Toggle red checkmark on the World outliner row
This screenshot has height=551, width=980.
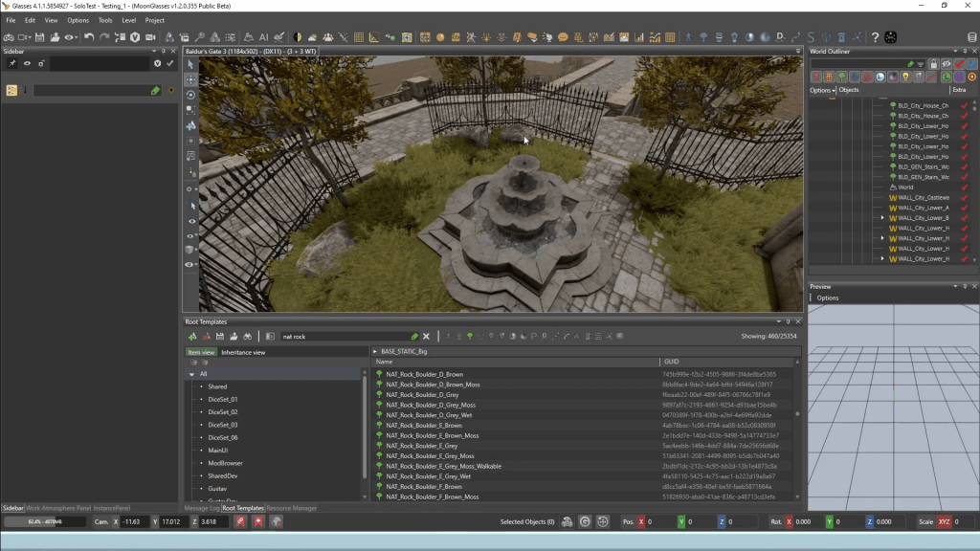[x=964, y=187]
